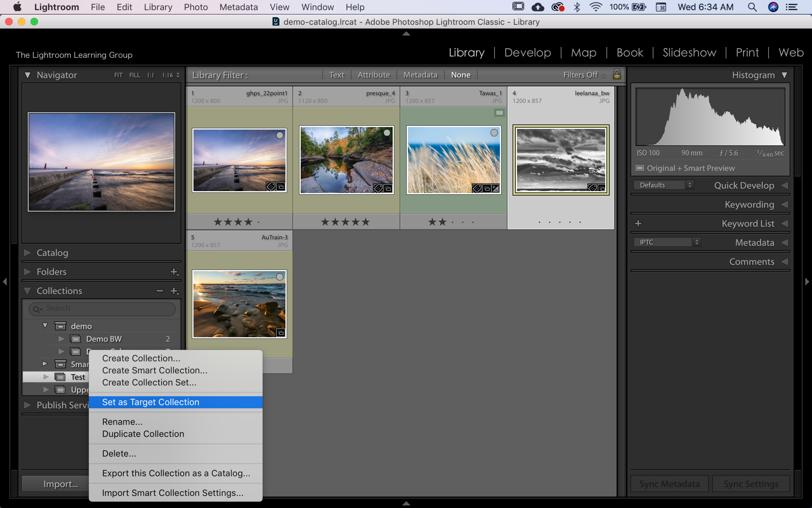Click the keyword badge on ghps_22point1 thumbnail
Screen dimensions: 812x508
[x=271, y=187]
